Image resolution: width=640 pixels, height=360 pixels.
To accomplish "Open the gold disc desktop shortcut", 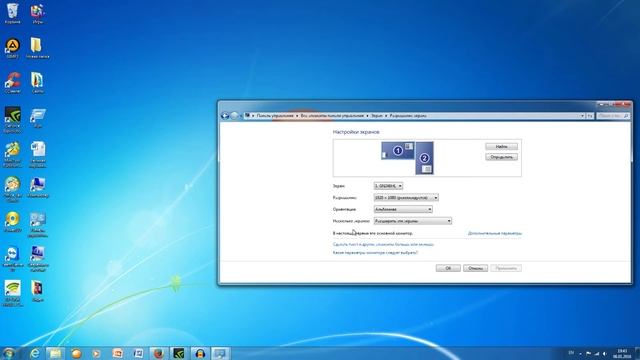I will (13, 222).
